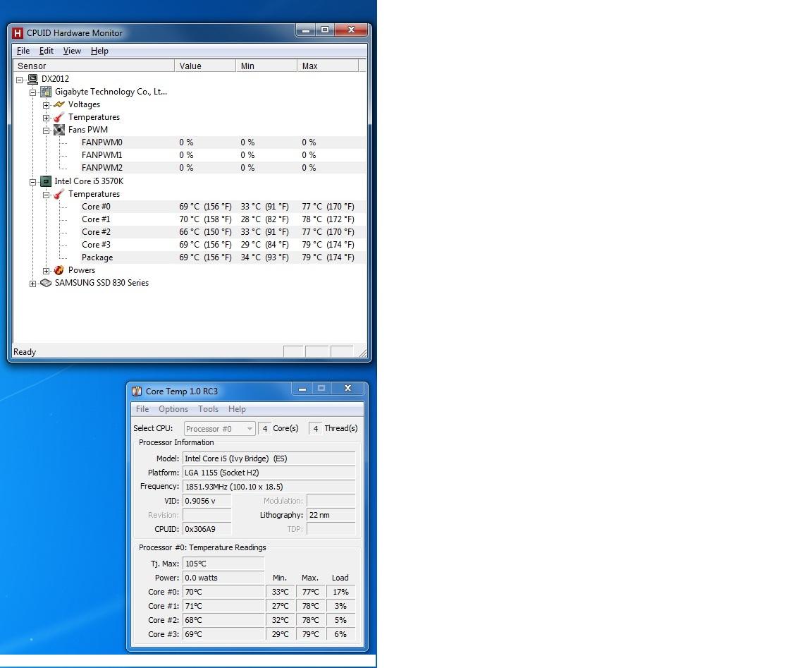Click the Intel Core i5 3570K chip icon
The image size is (812, 668).
[x=46, y=181]
